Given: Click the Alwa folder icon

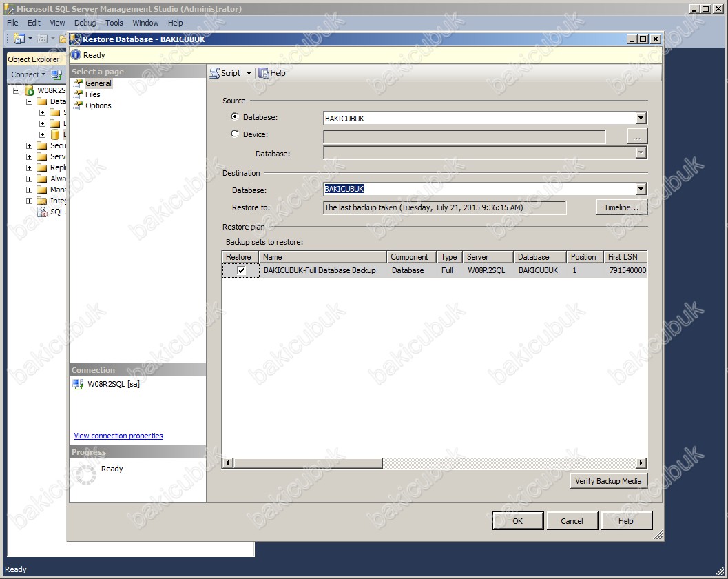Looking at the screenshot, I should click(x=42, y=179).
